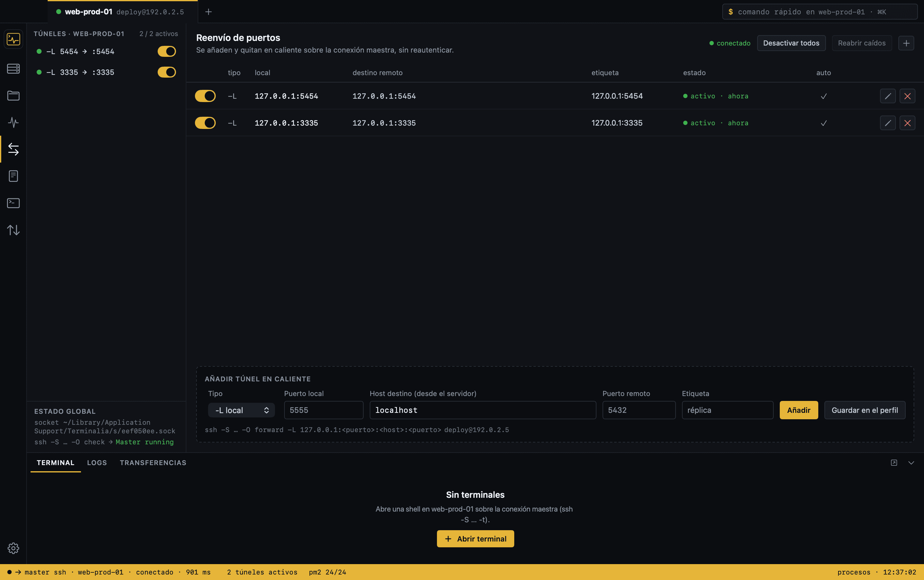
Task: Toggle sidebar tunnel -L 3335 switch
Action: 167,72
